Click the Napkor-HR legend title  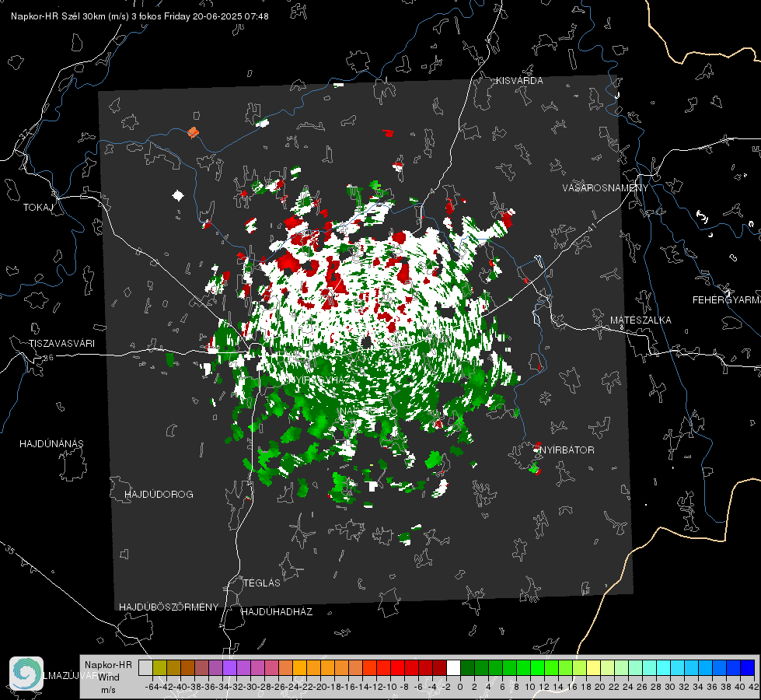point(108,665)
